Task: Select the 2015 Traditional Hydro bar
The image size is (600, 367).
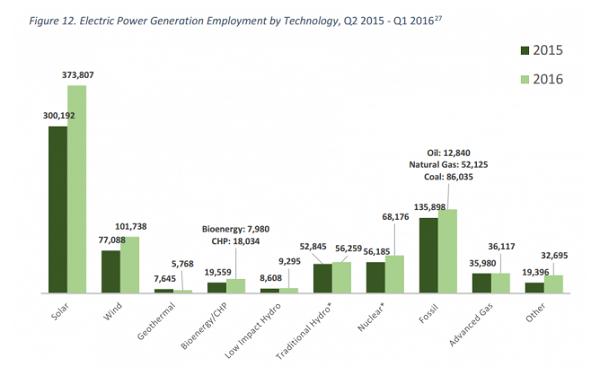Action: click(323, 279)
